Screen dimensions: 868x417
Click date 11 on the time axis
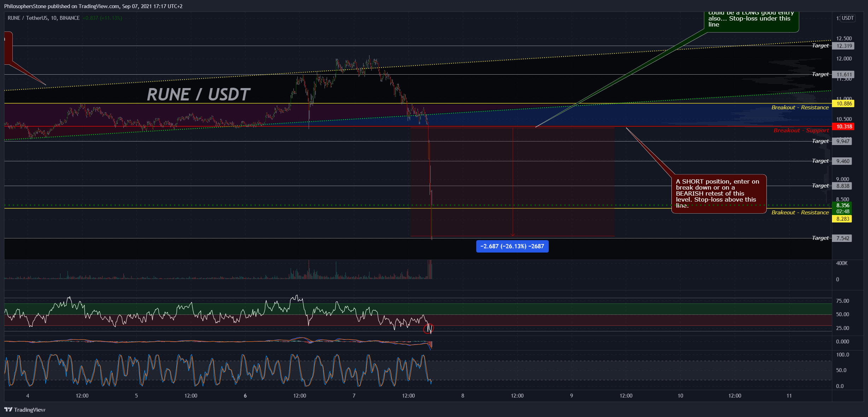pos(789,396)
